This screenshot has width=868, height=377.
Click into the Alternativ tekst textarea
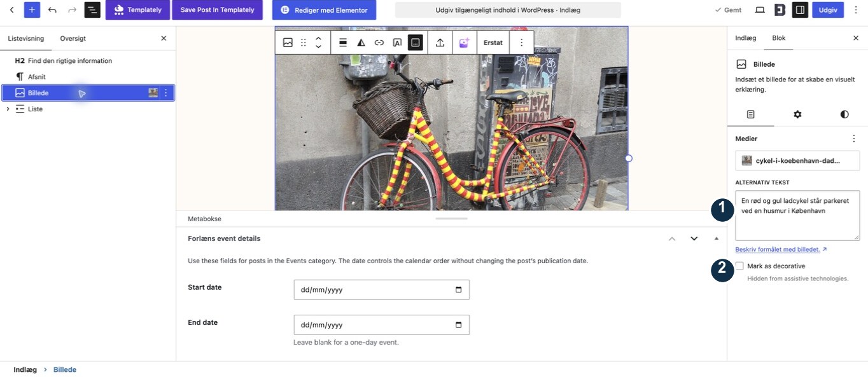[x=797, y=216]
